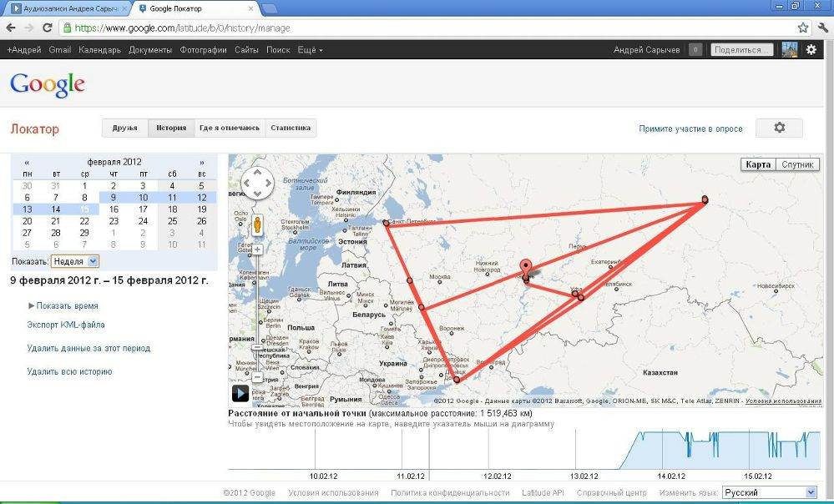Select February 1 in the calendar

tap(84, 185)
